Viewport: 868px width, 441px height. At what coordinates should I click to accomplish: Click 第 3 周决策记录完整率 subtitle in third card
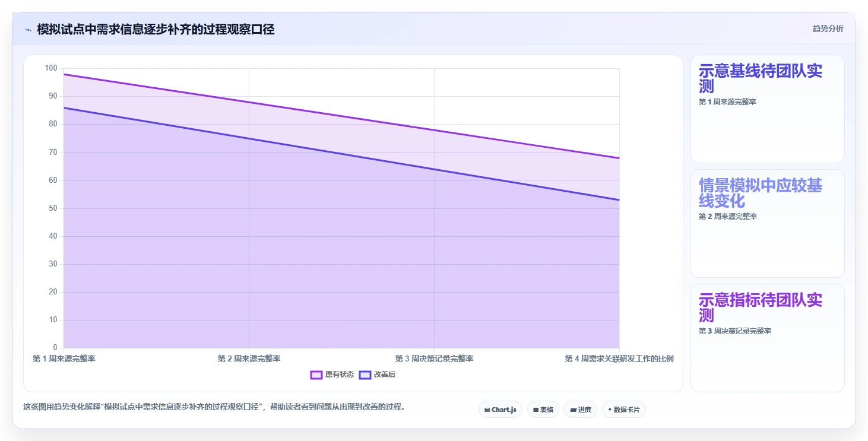(x=735, y=331)
